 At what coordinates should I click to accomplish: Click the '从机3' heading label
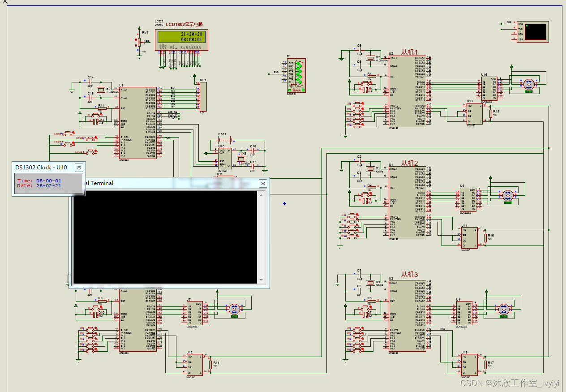click(409, 274)
